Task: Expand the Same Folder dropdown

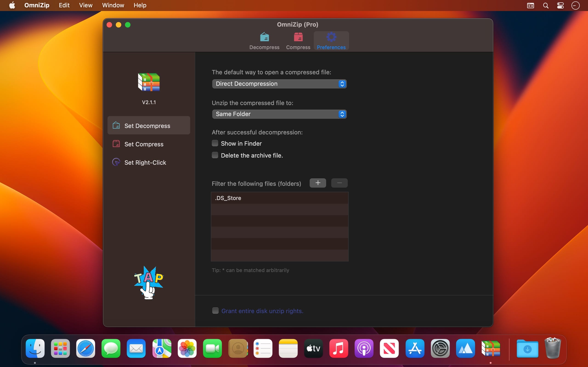Action: click(x=279, y=114)
